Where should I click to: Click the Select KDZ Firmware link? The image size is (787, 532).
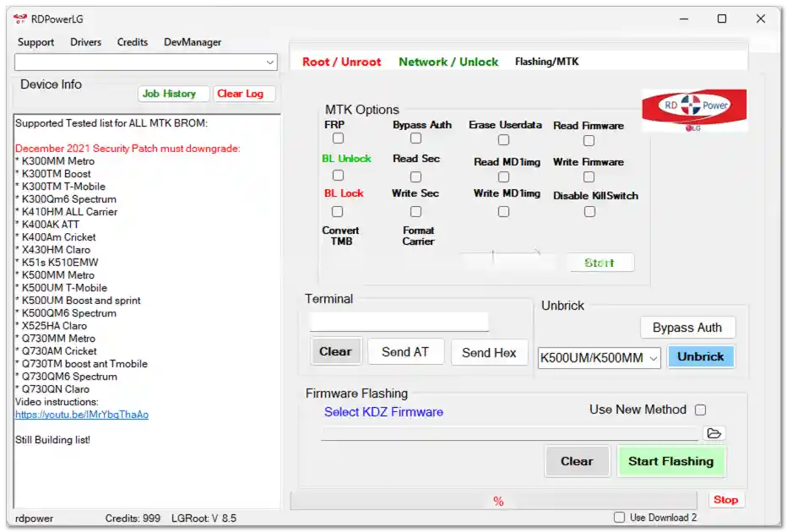click(383, 412)
